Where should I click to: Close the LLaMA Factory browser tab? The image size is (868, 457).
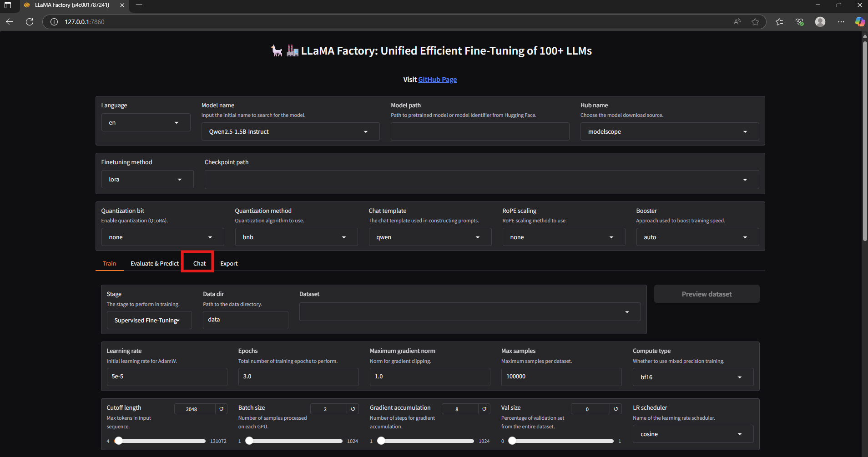122,5
